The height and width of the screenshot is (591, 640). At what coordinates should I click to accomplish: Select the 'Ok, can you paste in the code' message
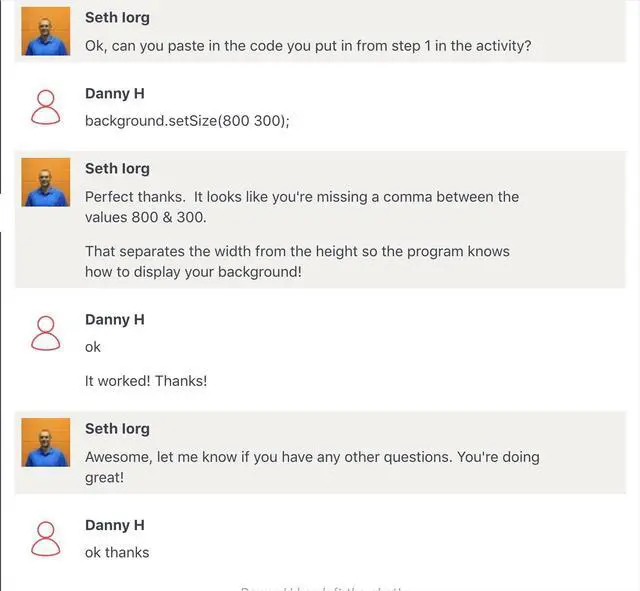(x=308, y=46)
